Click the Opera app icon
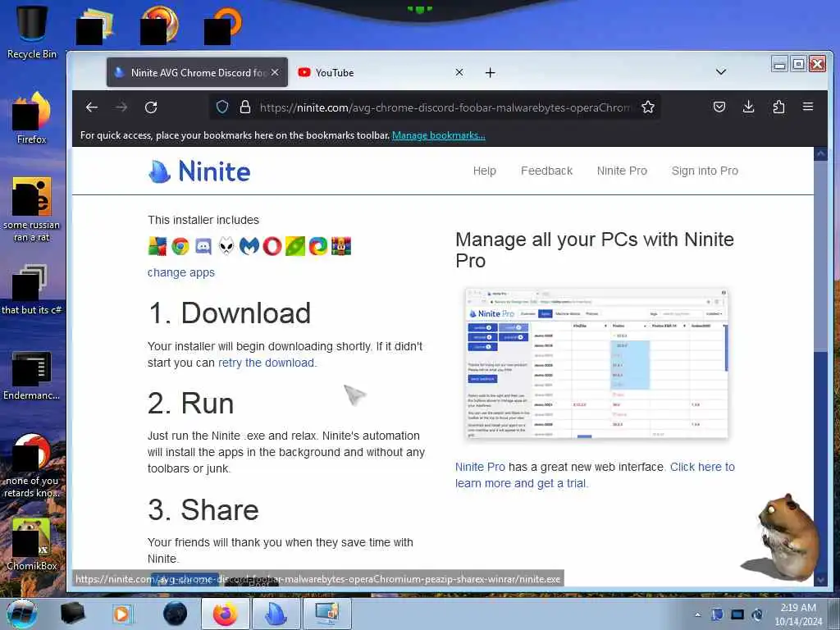The image size is (840, 630). 272,246
